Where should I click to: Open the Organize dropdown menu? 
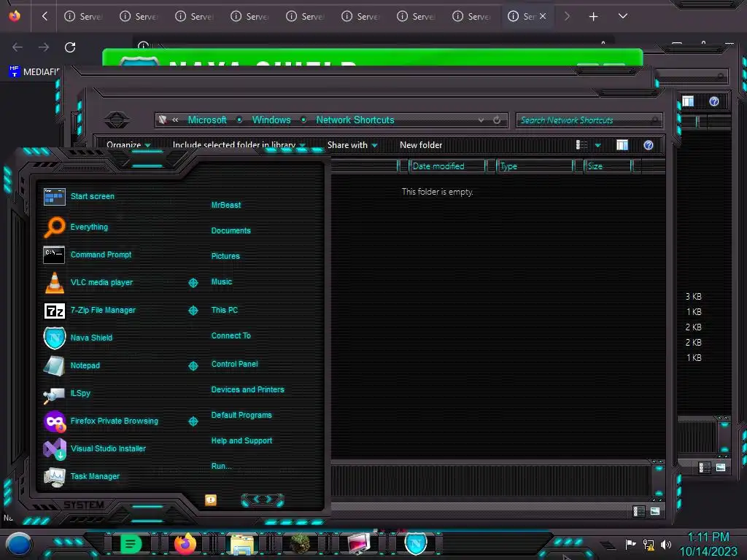coord(128,145)
